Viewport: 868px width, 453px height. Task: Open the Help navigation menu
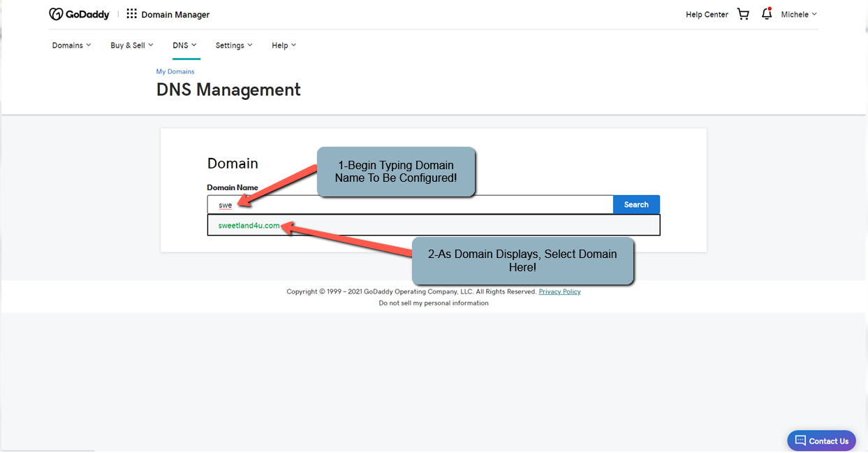[x=284, y=45]
